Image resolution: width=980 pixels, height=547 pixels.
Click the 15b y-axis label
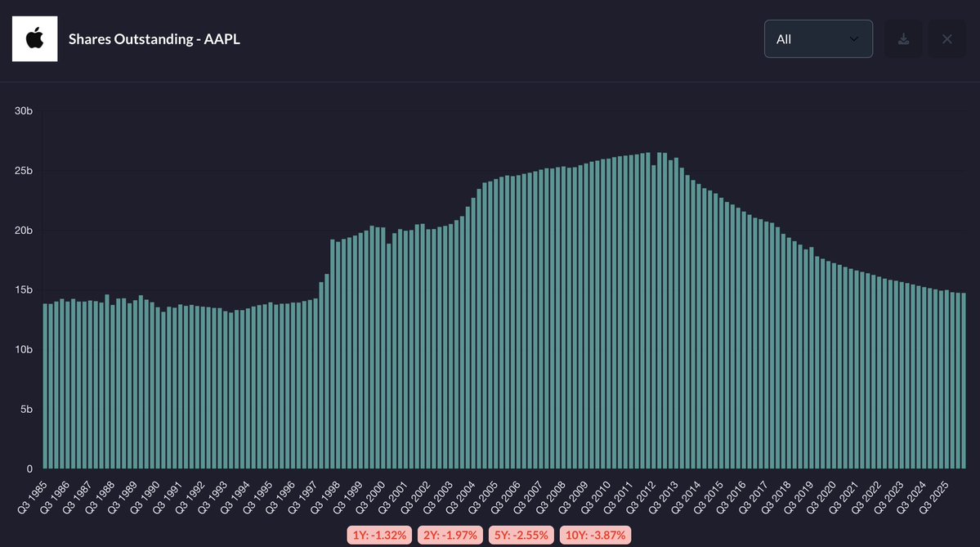point(24,290)
